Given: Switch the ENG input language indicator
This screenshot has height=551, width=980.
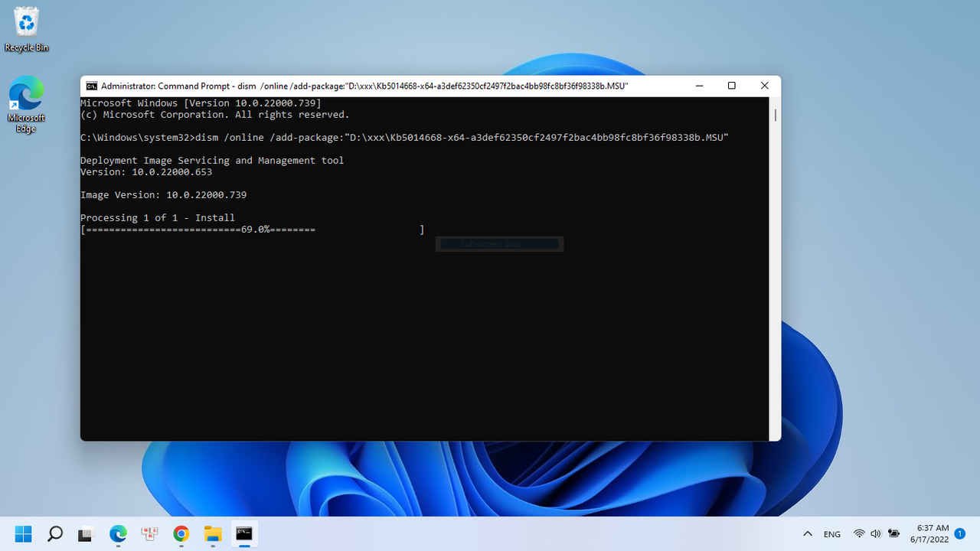Looking at the screenshot, I should [x=831, y=534].
